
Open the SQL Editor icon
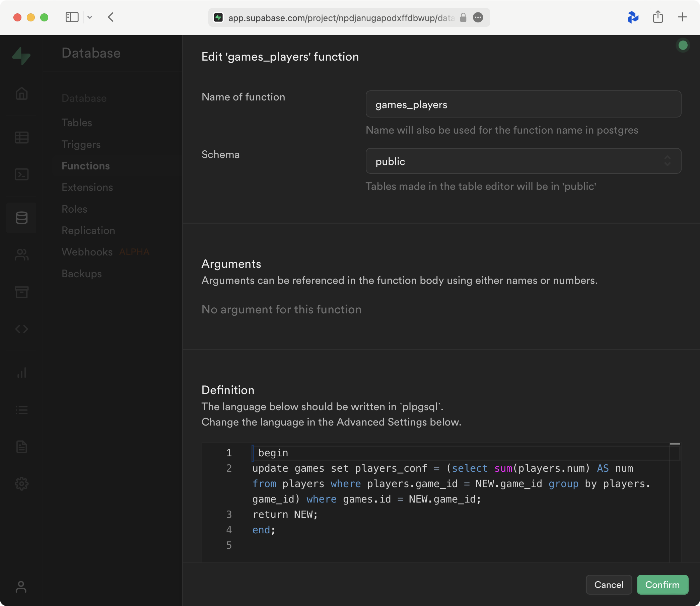[x=21, y=174]
